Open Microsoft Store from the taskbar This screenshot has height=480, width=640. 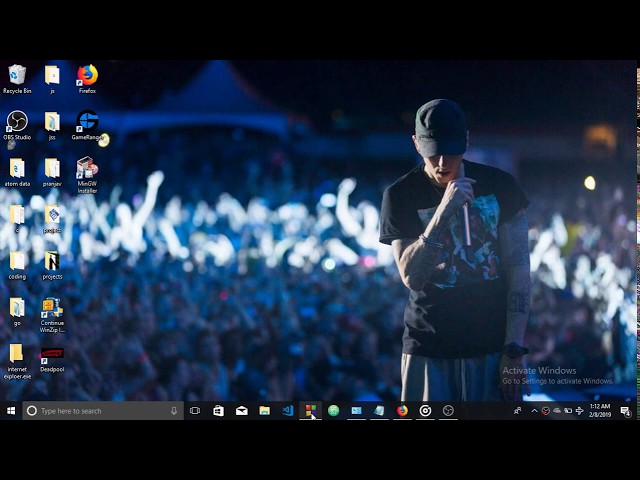tap(218, 411)
